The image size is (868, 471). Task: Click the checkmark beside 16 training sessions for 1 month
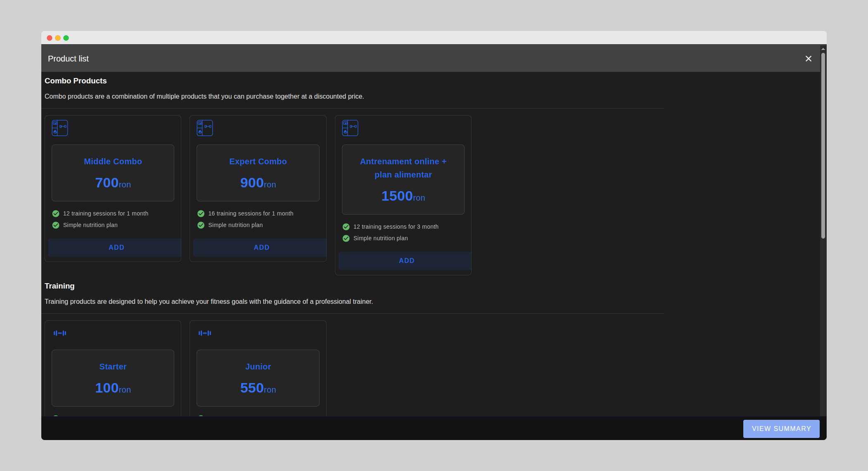click(201, 213)
